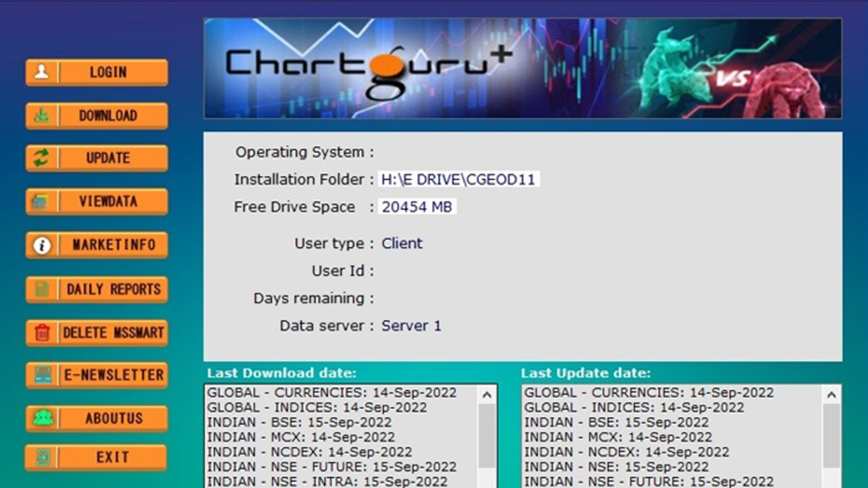Click DELETE MSSMART button
This screenshot has width=868, height=488.
97,332
